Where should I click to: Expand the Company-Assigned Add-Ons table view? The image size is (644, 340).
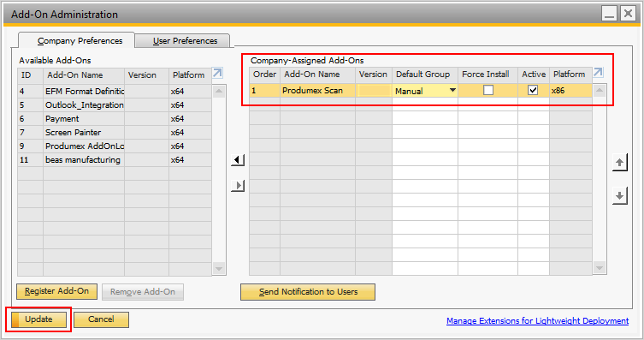coord(599,73)
